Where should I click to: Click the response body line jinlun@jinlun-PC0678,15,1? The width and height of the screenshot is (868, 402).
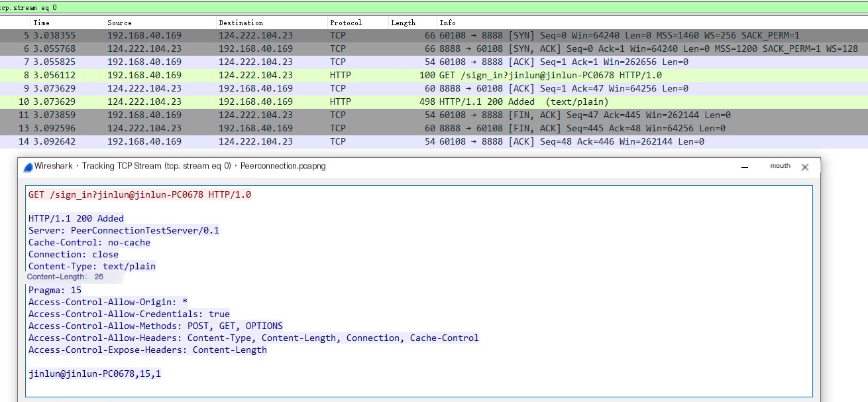95,373
